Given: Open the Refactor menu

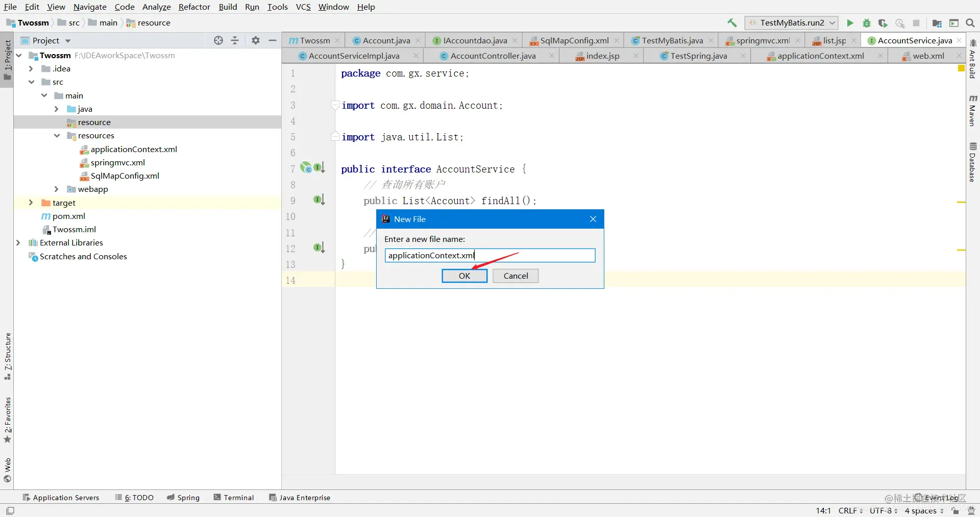Looking at the screenshot, I should coord(194,7).
